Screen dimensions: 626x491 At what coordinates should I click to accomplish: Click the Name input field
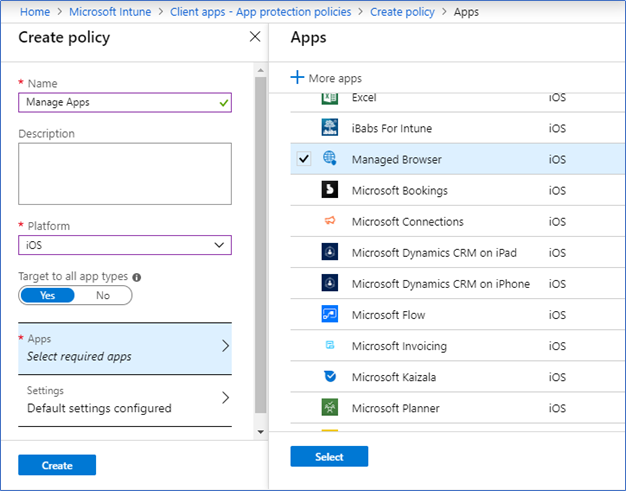click(125, 103)
